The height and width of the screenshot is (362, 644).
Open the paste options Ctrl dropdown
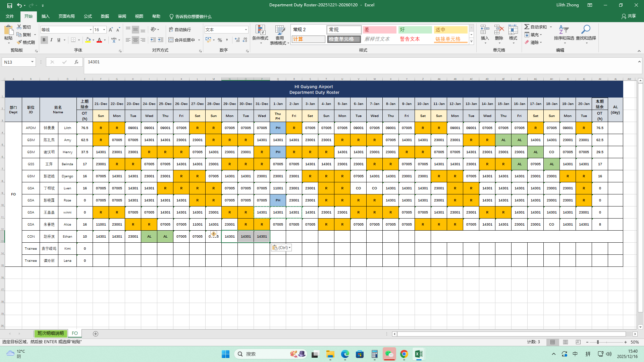pos(281,248)
